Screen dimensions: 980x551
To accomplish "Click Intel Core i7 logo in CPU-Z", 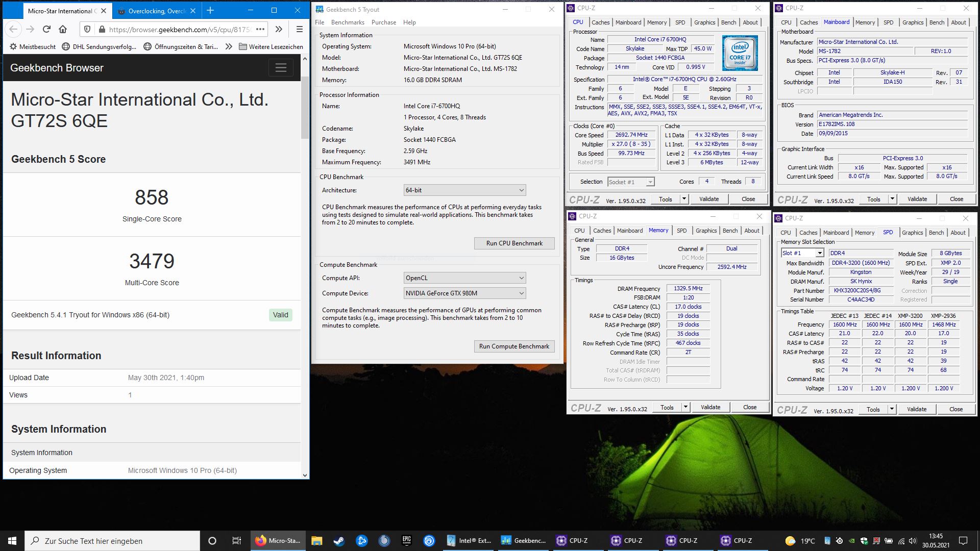I will pos(740,53).
